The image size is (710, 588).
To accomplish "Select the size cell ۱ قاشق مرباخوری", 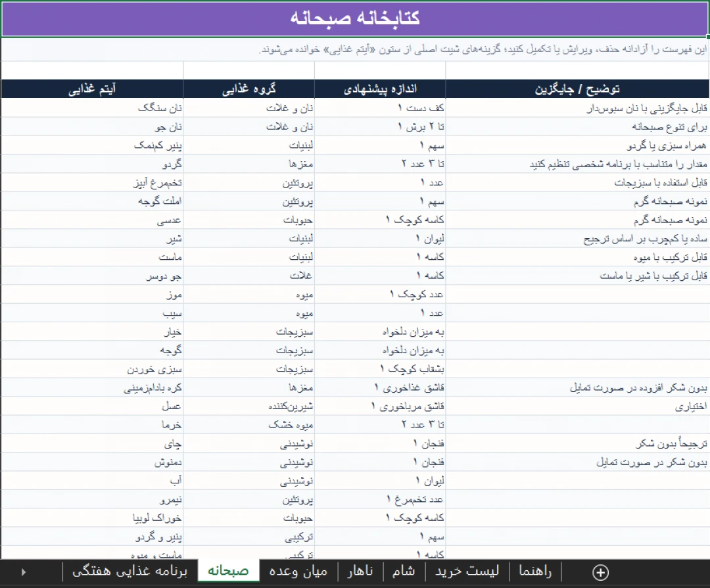I will click(381, 406).
